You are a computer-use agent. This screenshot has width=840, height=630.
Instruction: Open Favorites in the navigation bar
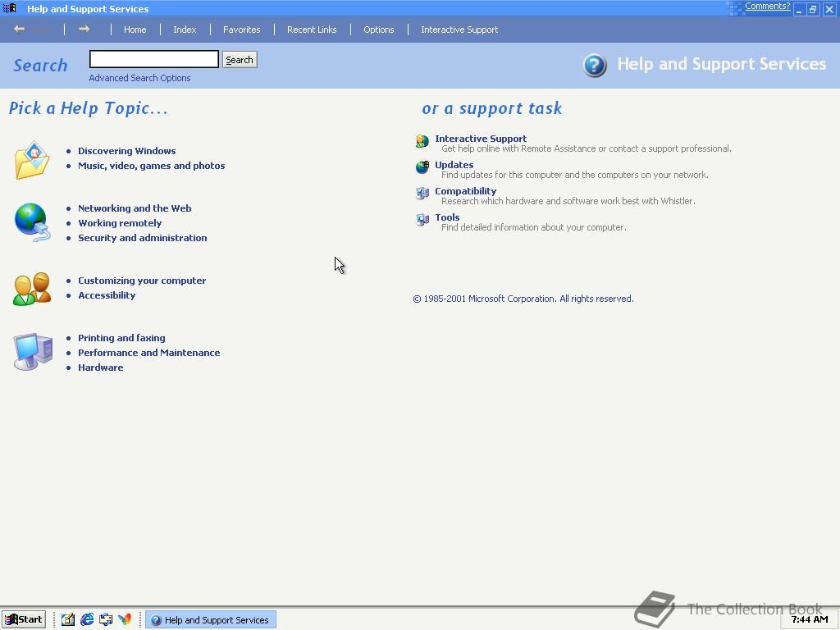click(x=242, y=30)
